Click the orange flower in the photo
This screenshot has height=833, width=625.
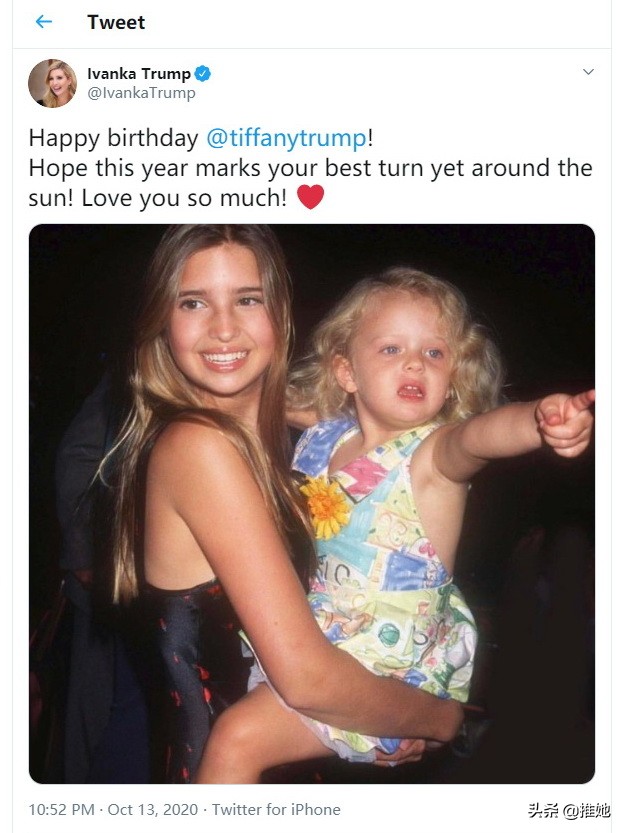[x=327, y=506]
